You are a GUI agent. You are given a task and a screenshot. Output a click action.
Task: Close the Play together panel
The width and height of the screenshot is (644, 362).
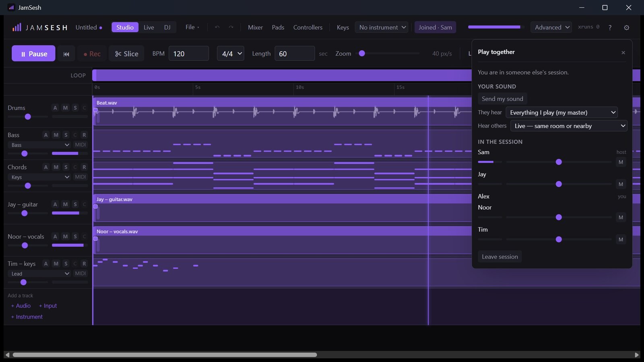[x=623, y=53]
